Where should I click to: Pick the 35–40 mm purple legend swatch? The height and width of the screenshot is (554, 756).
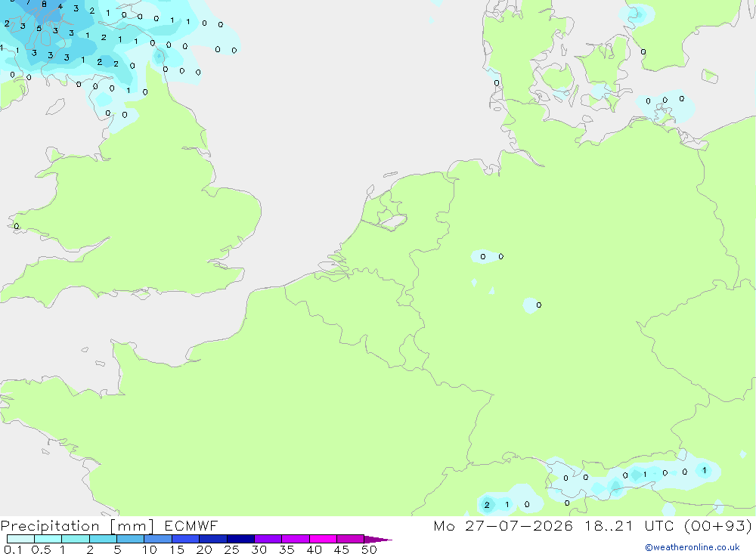coord(296,539)
